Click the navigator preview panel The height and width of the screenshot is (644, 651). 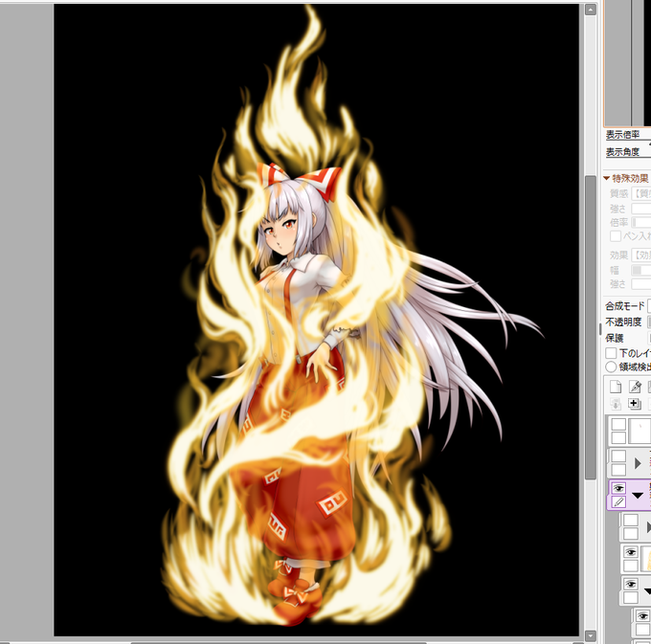coord(627,62)
